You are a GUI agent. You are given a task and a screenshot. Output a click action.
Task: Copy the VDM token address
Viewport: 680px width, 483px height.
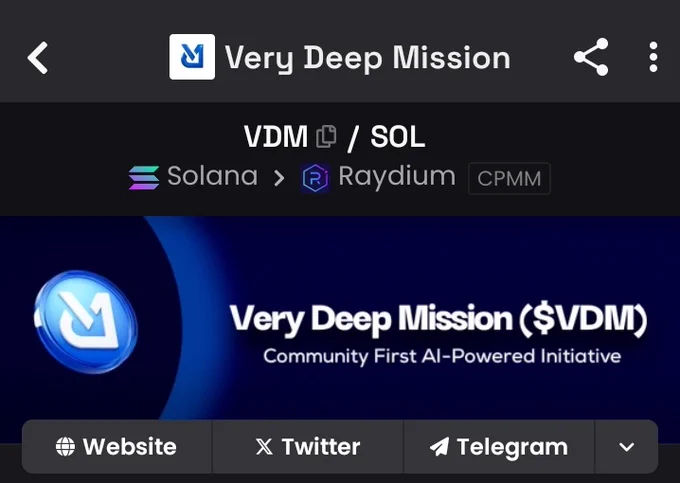pyautogui.click(x=326, y=137)
